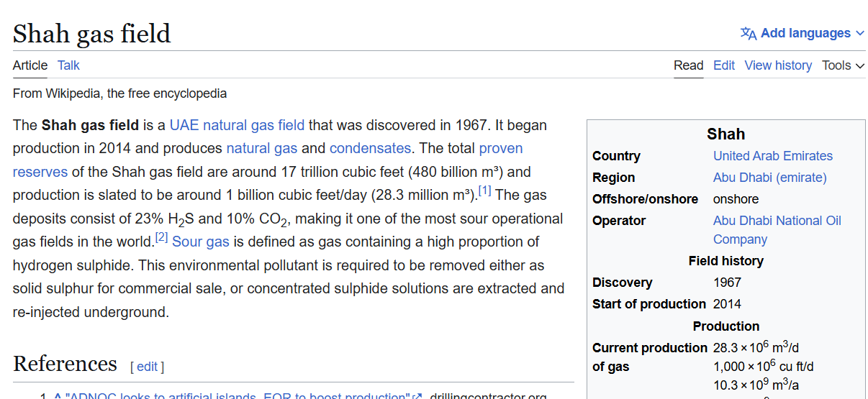The width and height of the screenshot is (868, 399).
Task: Click the bold Shah gas field in paragraph
Action: [90, 125]
